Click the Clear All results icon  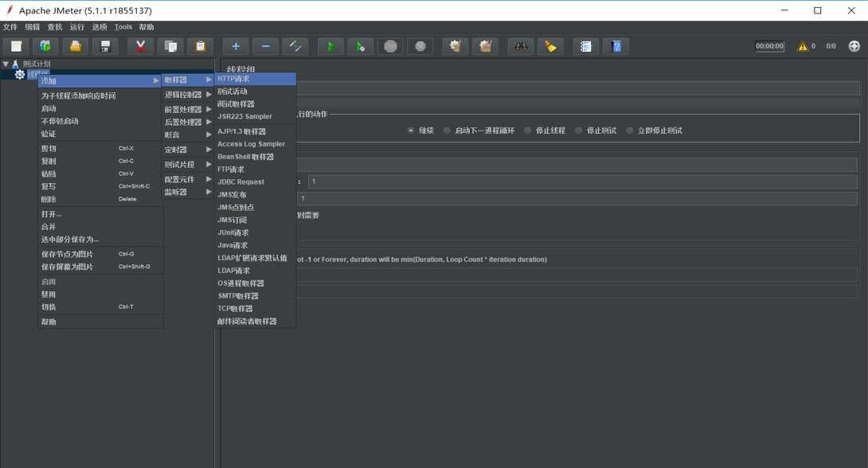(x=486, y=46)
